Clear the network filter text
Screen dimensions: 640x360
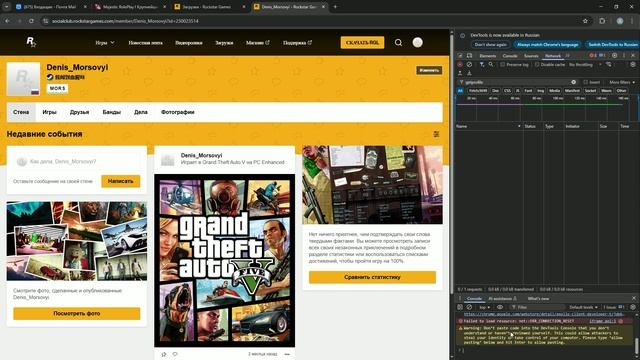tap(573, 82)
